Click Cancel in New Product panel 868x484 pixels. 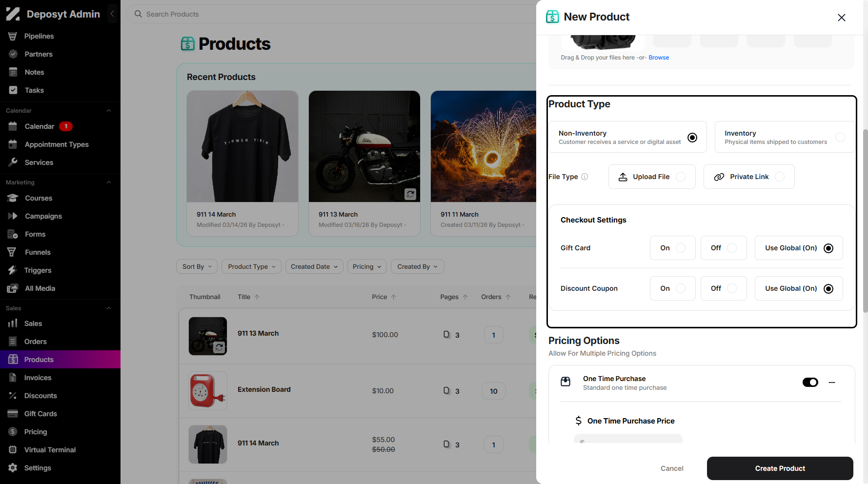[672, 468]
